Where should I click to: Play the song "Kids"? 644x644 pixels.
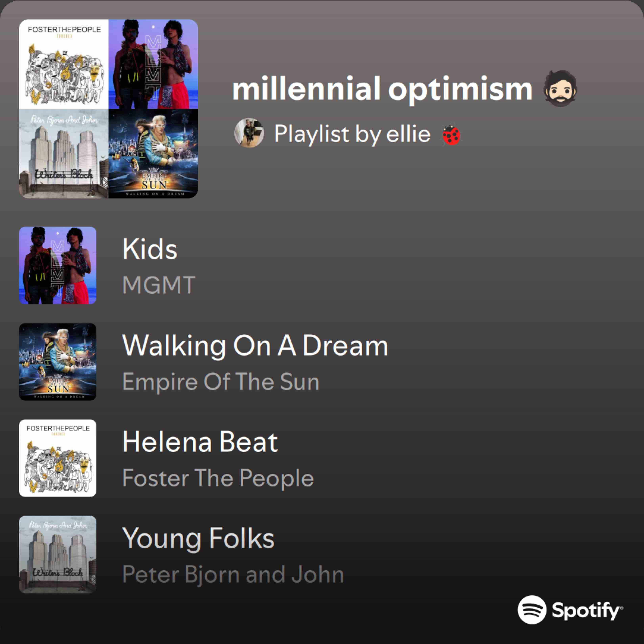150,249
